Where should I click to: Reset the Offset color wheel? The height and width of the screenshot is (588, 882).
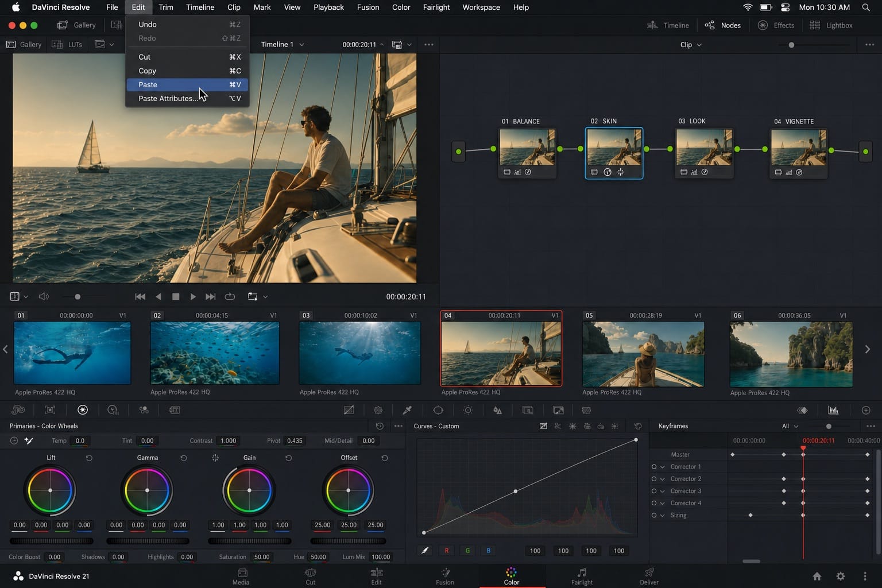385,458
